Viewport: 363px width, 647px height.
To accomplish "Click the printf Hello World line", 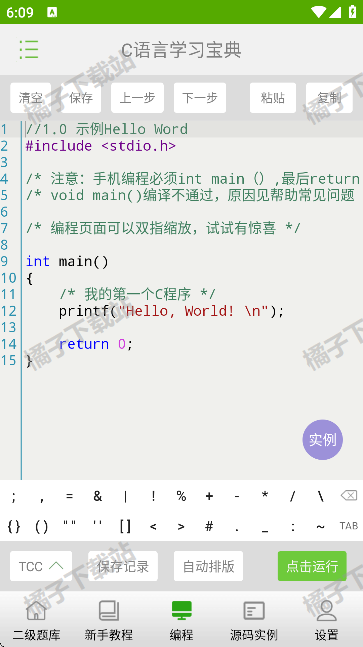I will point(172,311).
